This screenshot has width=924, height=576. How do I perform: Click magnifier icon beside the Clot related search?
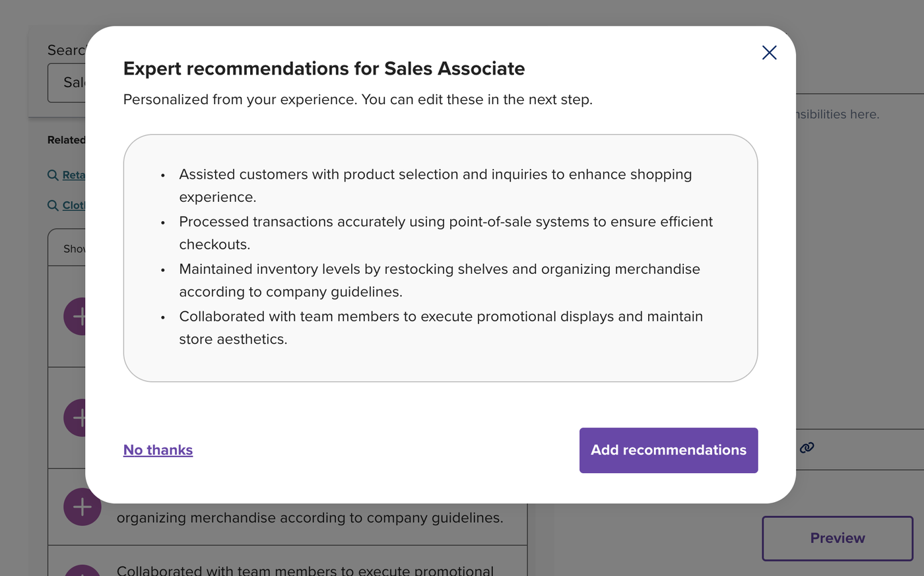(x=53, y=205)
